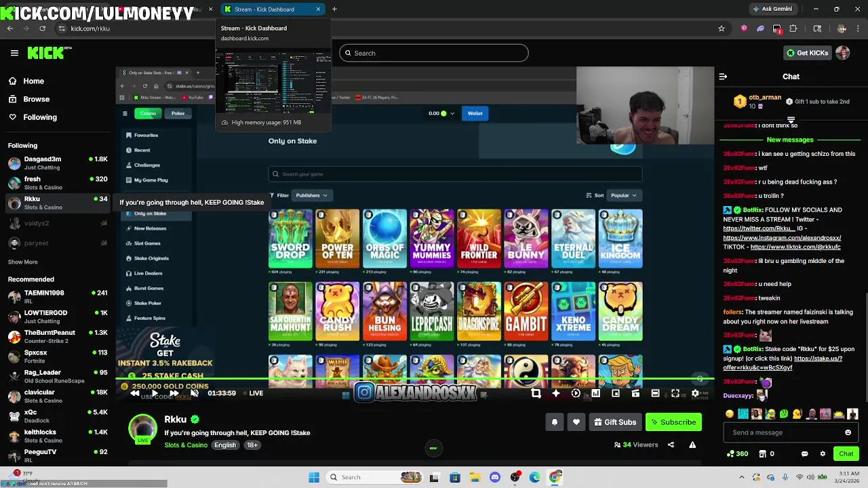Image resolution: width=868 pixels, height=488 pixels.
Task: Open Following in the sidebar
Action: coord(33,117)
